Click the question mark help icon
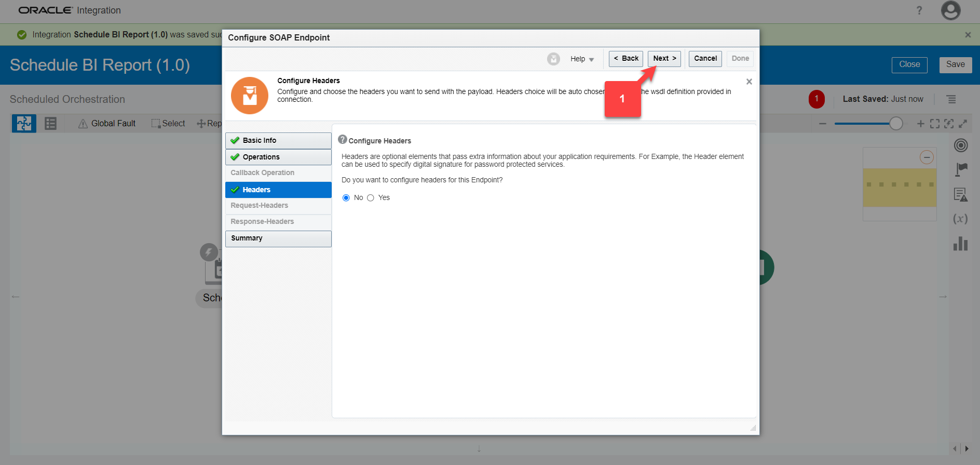 (x=919, y=10)
